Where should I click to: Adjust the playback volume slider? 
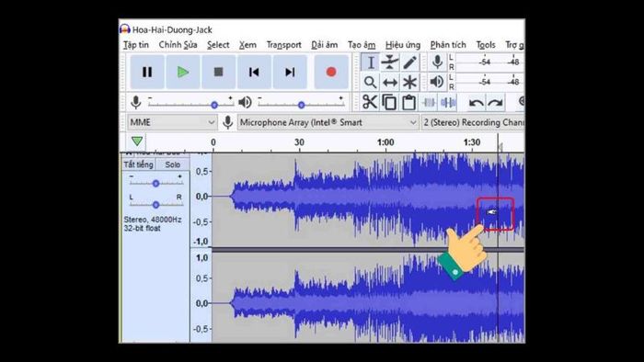coord(301,105)
